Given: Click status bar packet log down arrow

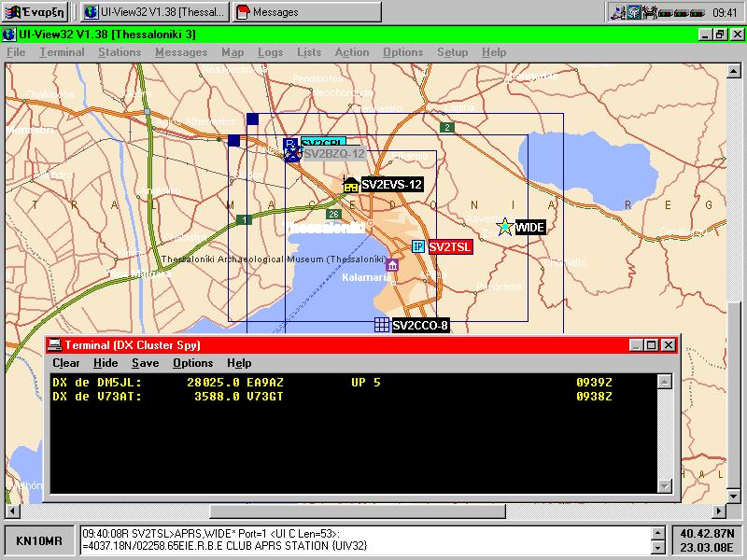Looking at the screenshot, I should point(658,547).
